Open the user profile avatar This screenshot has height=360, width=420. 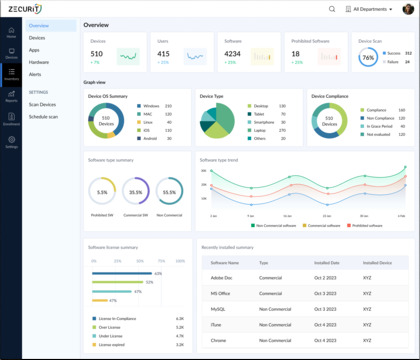pyautogui.click(x=408, y=9)
